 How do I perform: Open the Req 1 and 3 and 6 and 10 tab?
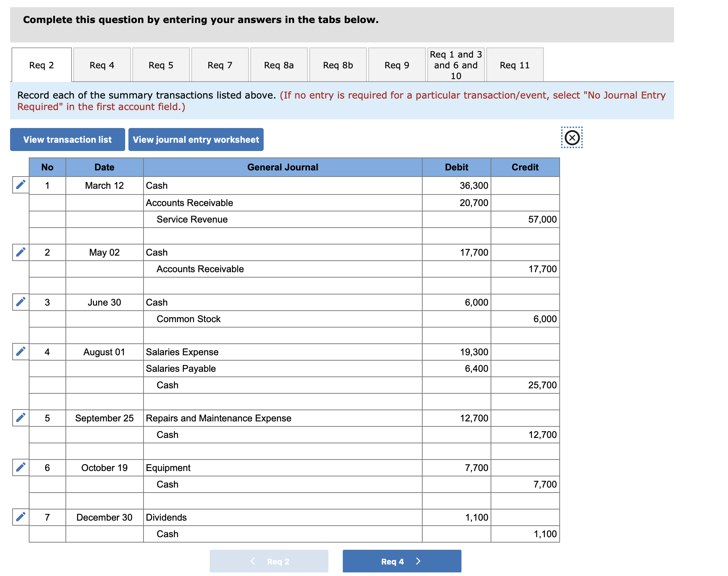[x=456, y=65]
